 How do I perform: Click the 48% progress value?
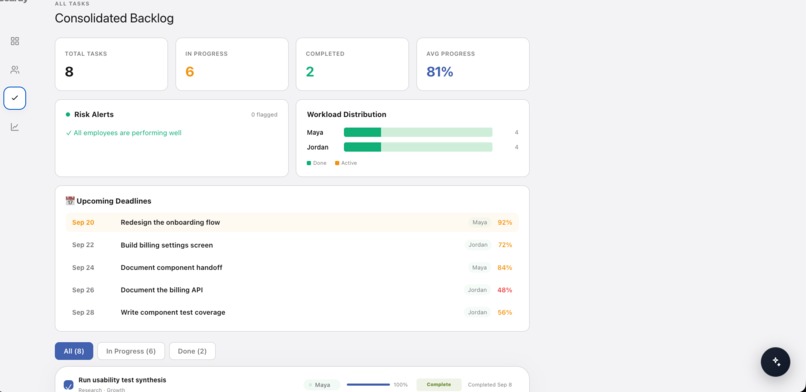click(505, 290)
